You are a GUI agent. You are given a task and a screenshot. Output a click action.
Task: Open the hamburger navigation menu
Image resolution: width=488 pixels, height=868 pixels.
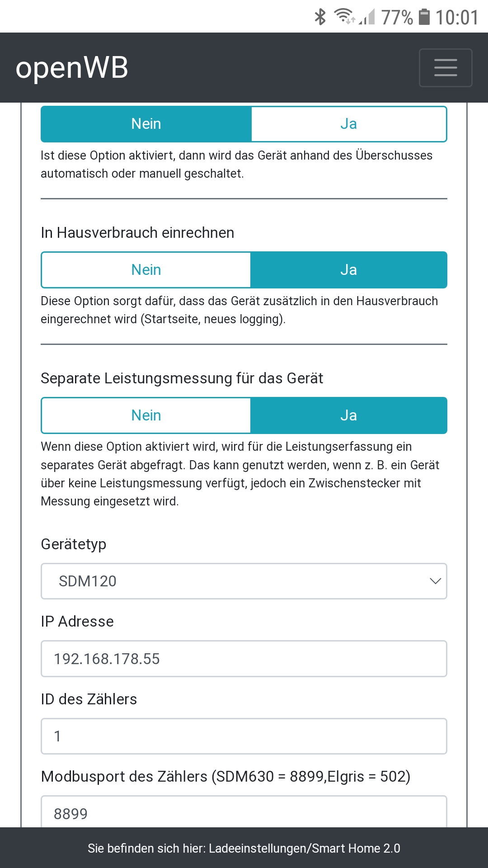point(446,68)
